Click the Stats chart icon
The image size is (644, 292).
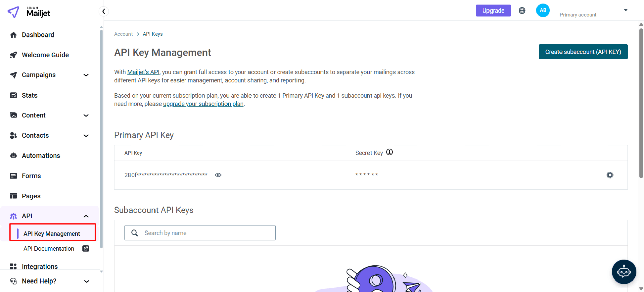pos(14,95)
